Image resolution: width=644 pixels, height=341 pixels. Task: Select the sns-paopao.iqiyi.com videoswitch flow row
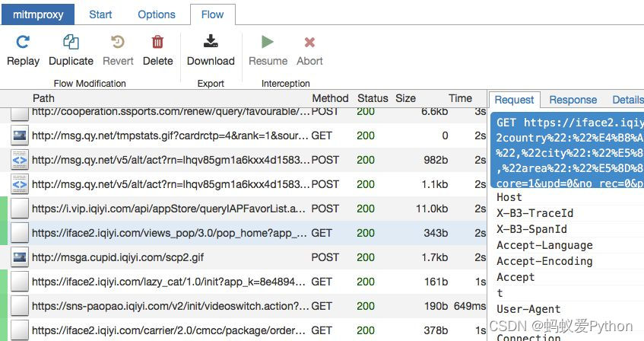pyautogui.click(x=170, y=306)
